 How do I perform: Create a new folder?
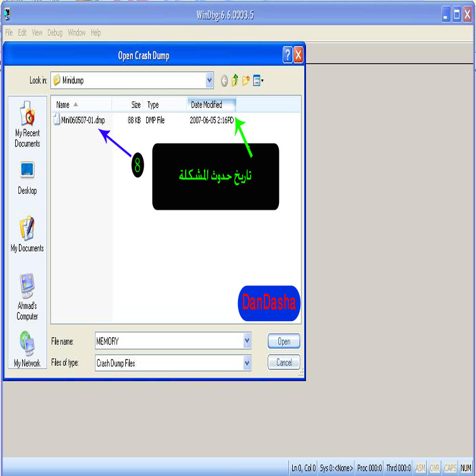[x=246, y=81]
